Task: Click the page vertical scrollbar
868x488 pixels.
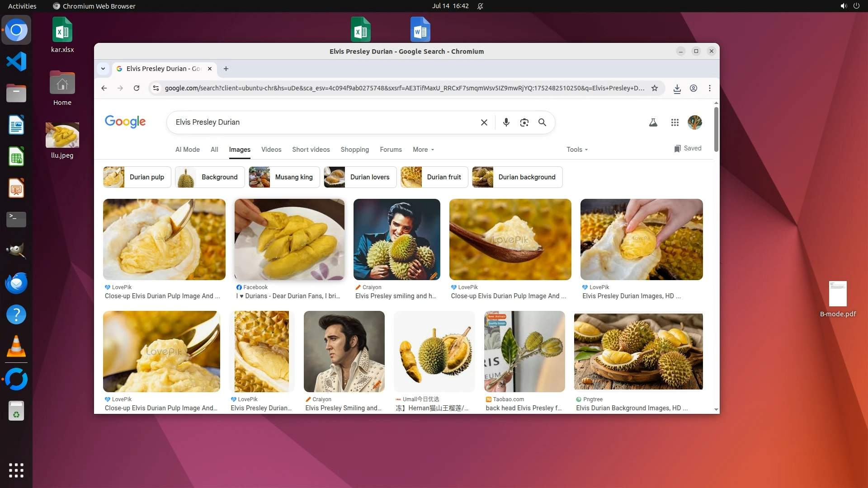Action: (716, 129)
